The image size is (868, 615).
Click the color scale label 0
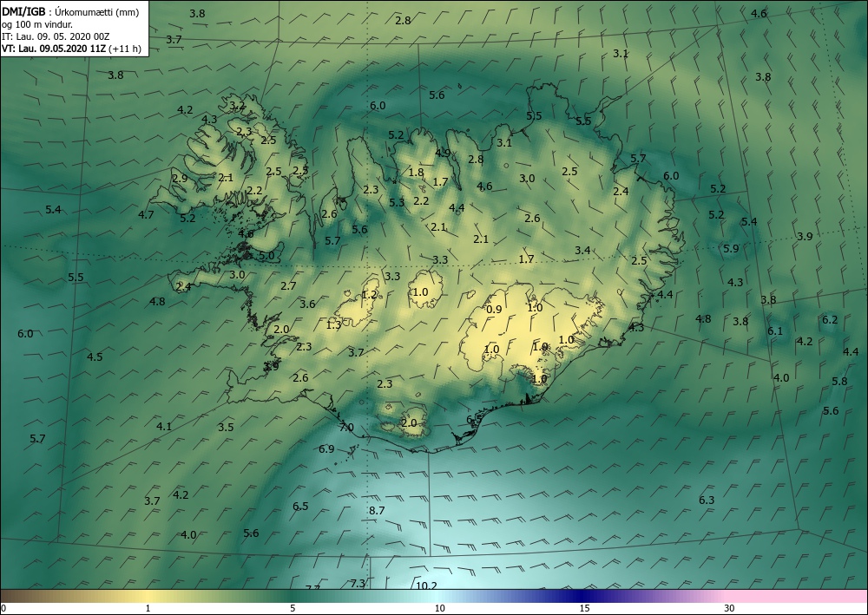[3, 608]
